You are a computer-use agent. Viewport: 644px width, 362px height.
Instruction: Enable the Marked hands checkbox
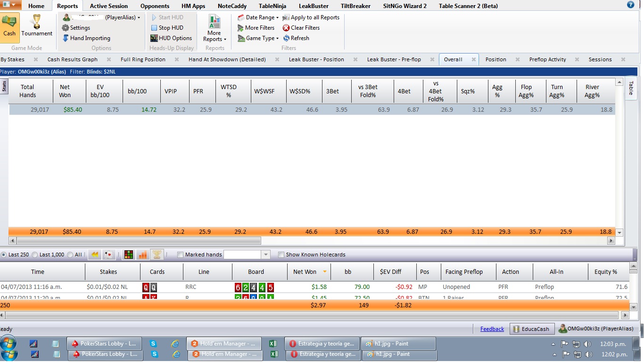180,255
